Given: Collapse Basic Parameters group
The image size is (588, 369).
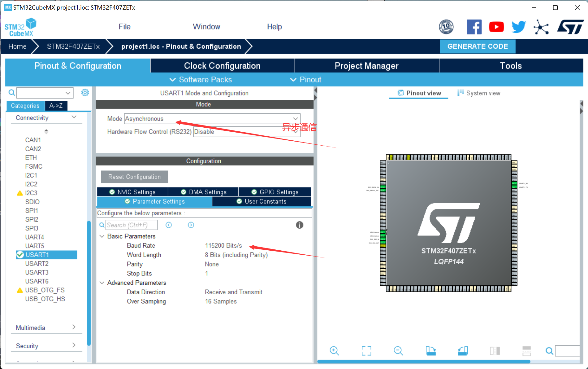Looking at the screenshot, I should tap(102, 236).
